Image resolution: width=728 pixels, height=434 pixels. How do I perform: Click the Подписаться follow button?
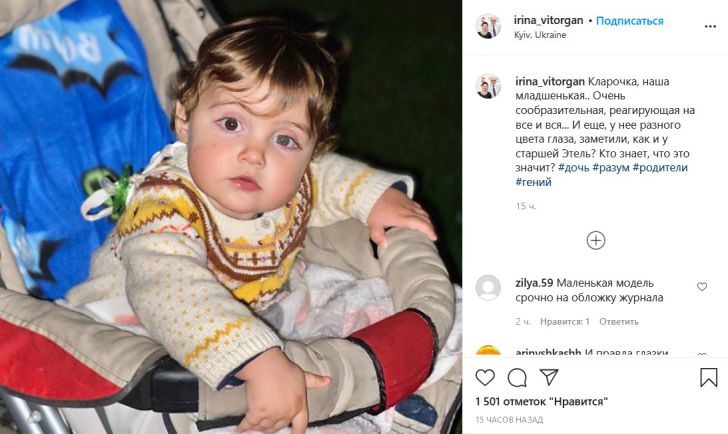pos(631,20)
